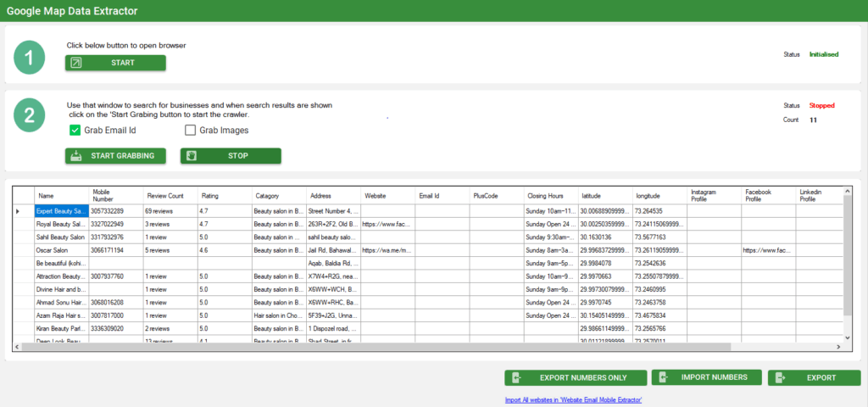This screenshot has width=868, height=407.
Task: Click the 69 reviews cell
Action: coord(170,211)
